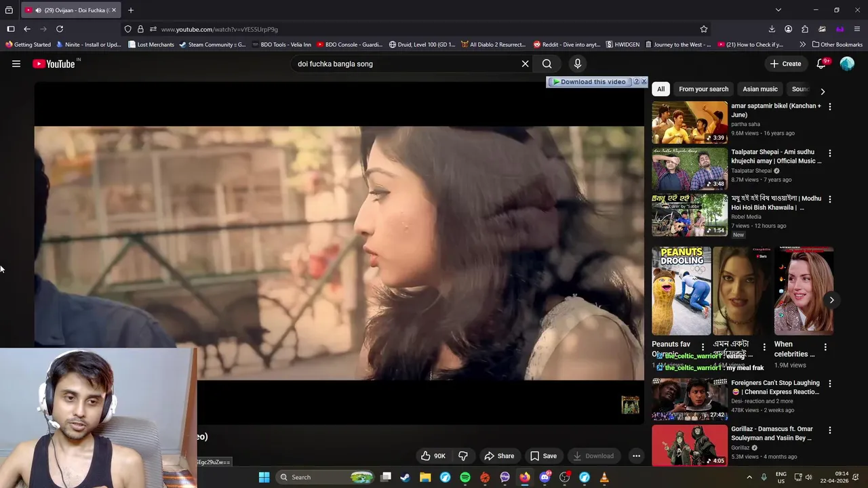
Task: Select the From your search chip
Action: tap(703, 89)
